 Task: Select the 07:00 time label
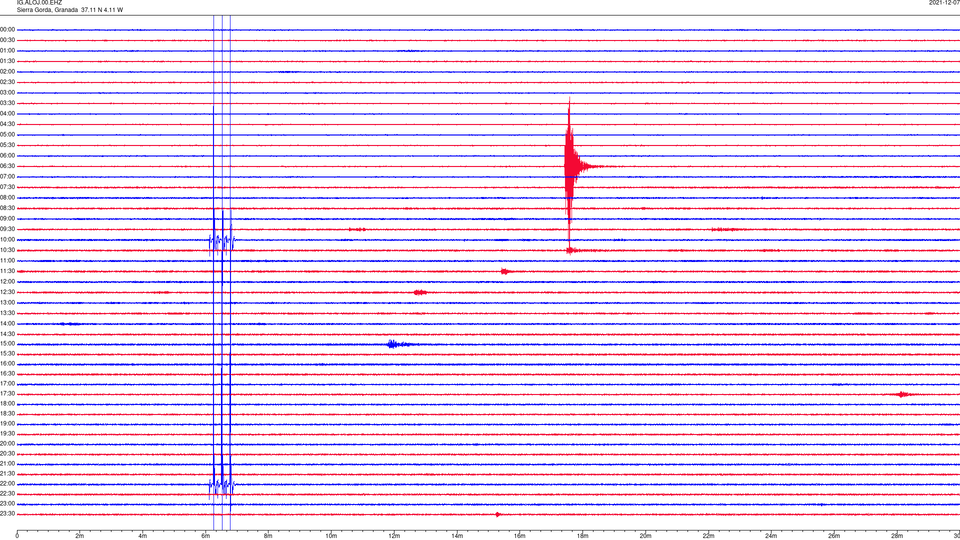click(8, 177)
